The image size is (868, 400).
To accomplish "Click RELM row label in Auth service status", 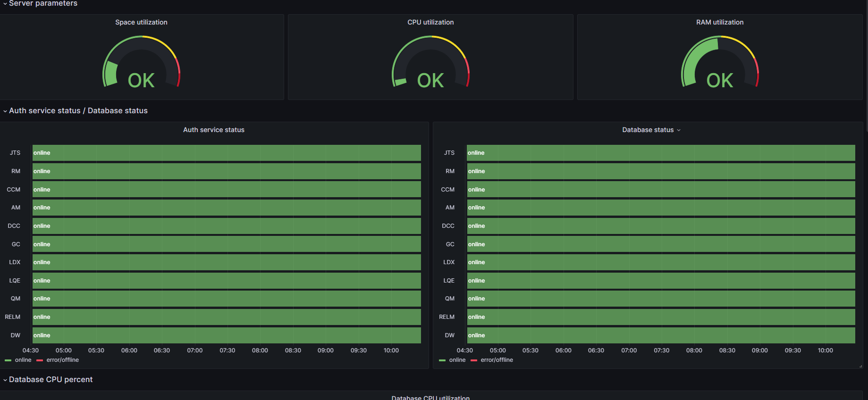I will click(x=13, y=317).
